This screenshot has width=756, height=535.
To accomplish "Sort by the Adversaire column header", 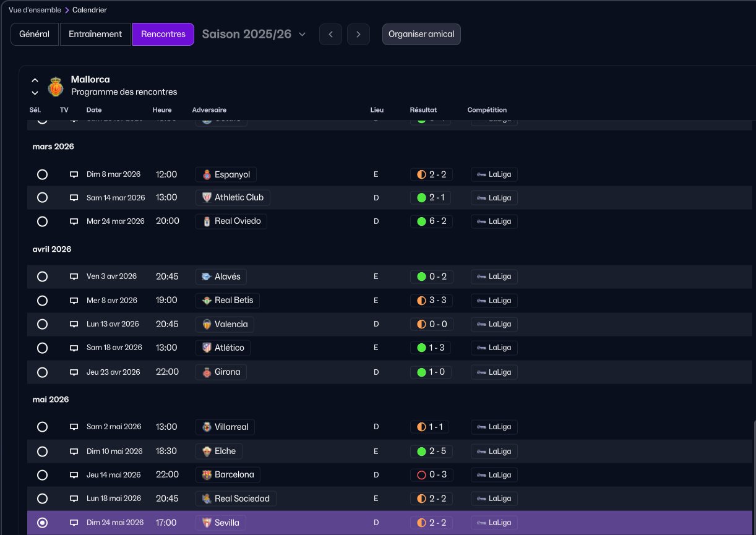I will click(209, 110).
